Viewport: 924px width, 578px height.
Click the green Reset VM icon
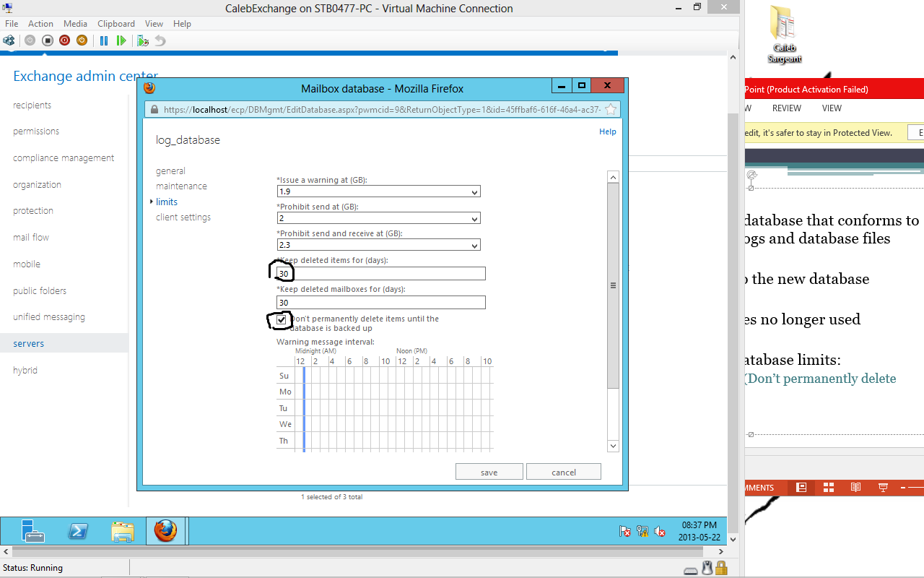pos(121,40)
